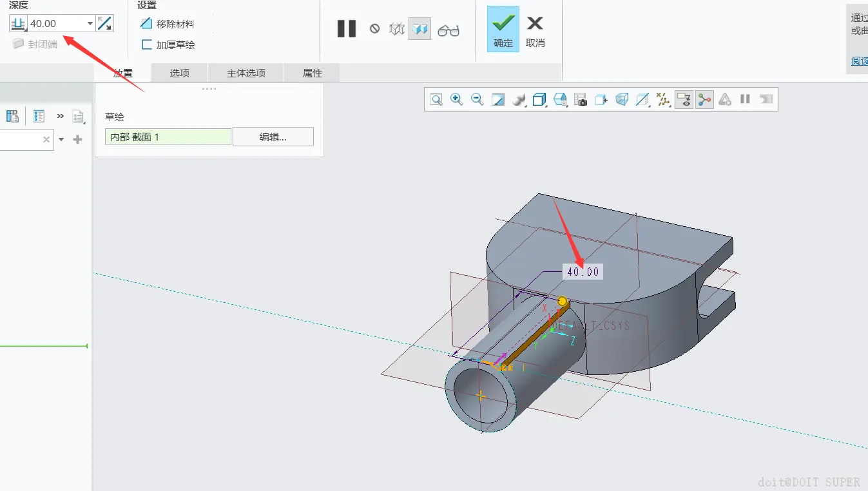Toggle the datum display filters icon
Screen dimensions: 868x491
(663, 99)
